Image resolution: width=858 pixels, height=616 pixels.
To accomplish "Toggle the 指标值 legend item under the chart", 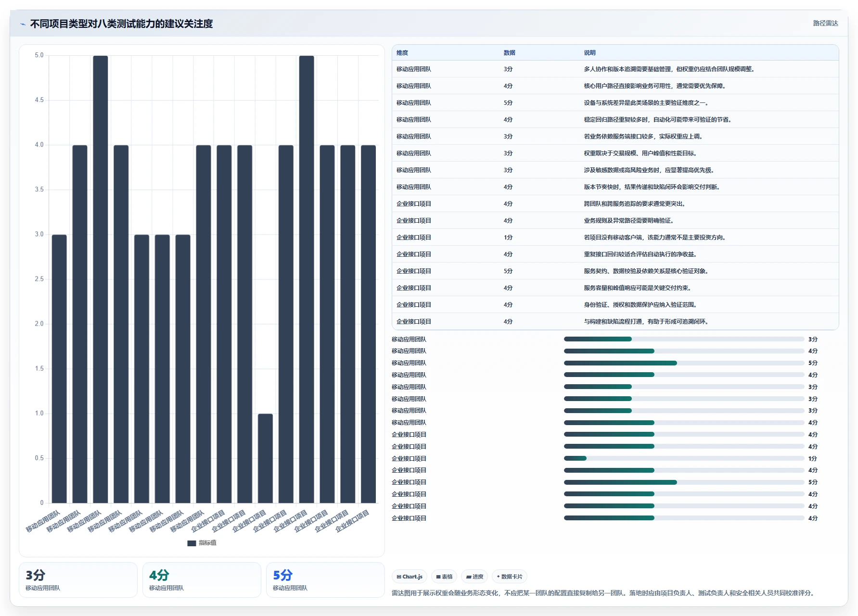I will pyautogui.click(x=202, y=543).
